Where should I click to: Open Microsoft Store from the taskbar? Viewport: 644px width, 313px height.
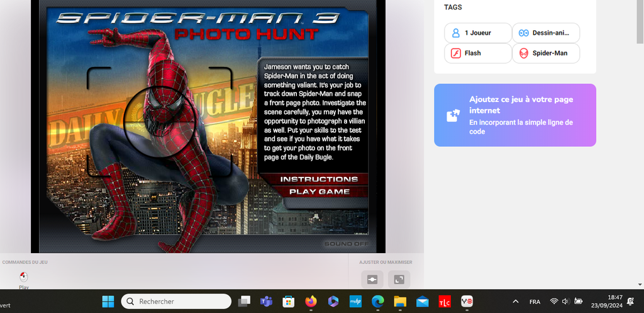(289, 302)
